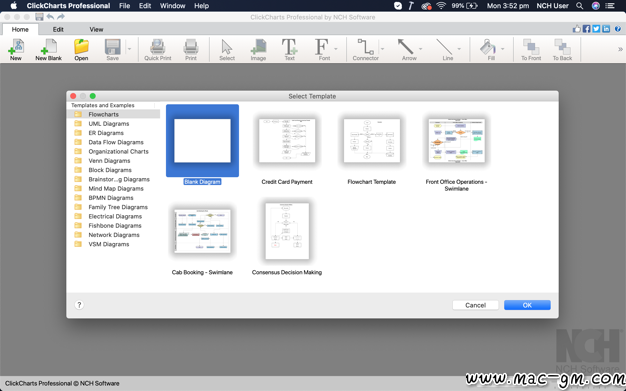Open the Apple menu
626x391 pixels.
[x=13, y=6]
